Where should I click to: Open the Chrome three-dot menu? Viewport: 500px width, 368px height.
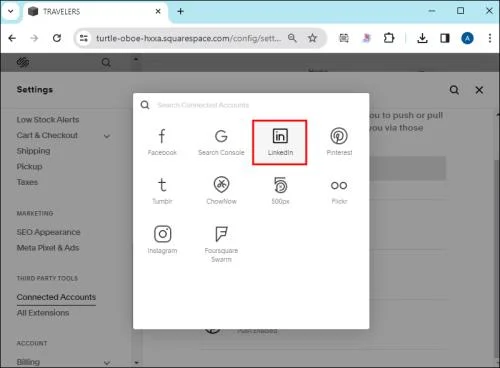pos(490,38)
